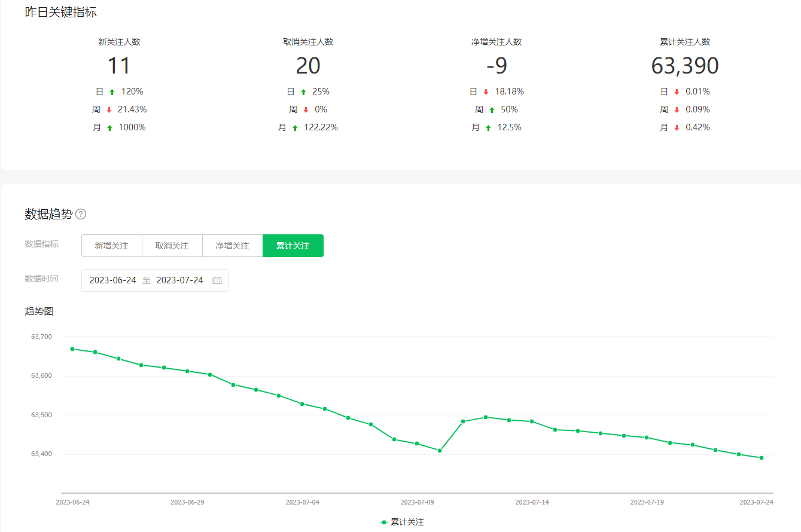The image size is (801, 532).
Task: Select the 净增关注 metric tab
Action: (232, 246)
